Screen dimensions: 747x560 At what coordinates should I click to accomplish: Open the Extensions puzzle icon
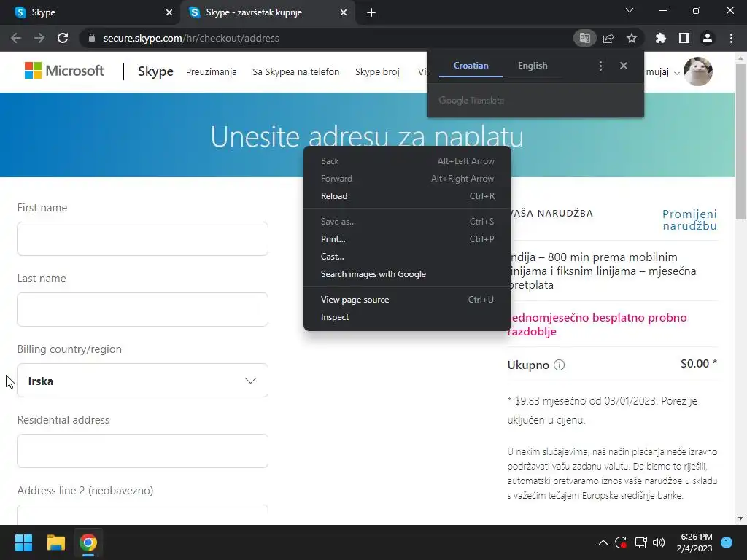[x=661, y=38]
